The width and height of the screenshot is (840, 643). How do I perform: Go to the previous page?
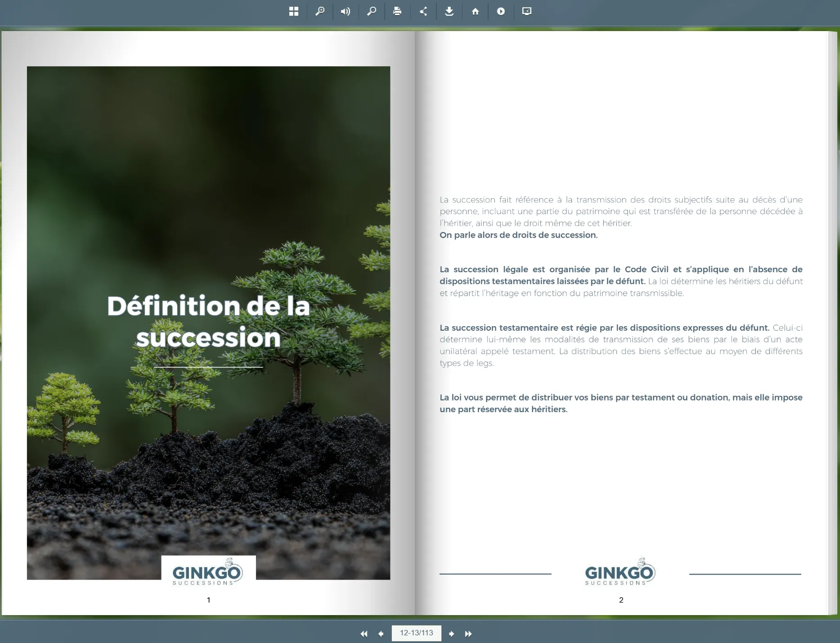click(x=381, y=634)
